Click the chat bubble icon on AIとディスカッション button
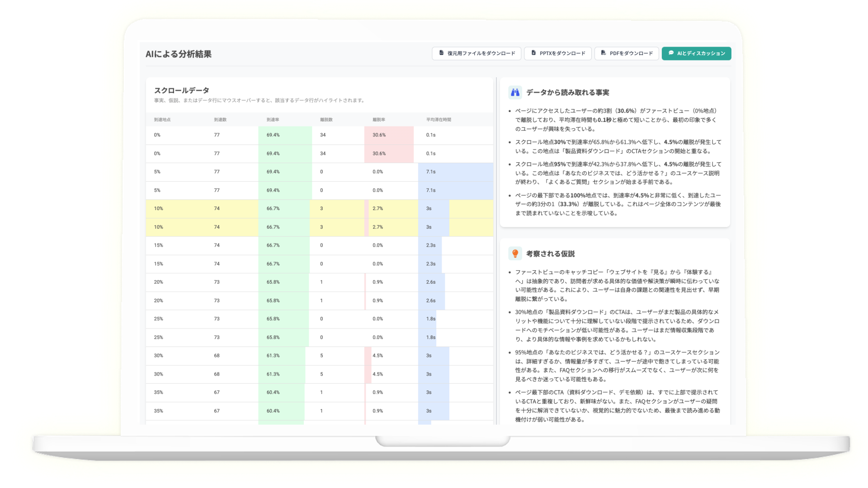The width and height of the screenshot is (868, 488). coord(671,53)
